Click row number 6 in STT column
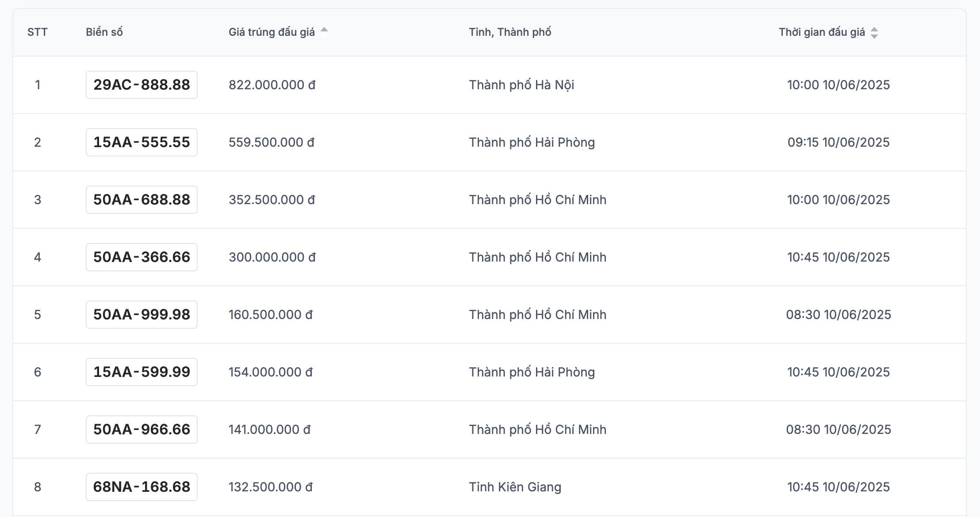The width and height of the screenshot is (980, 517). (x=38, y=372)
